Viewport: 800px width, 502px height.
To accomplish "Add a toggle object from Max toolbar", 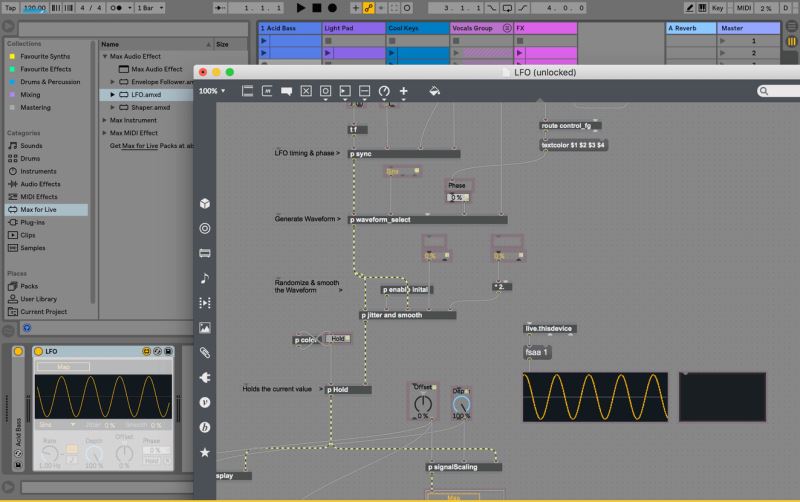I will [306, 91].
